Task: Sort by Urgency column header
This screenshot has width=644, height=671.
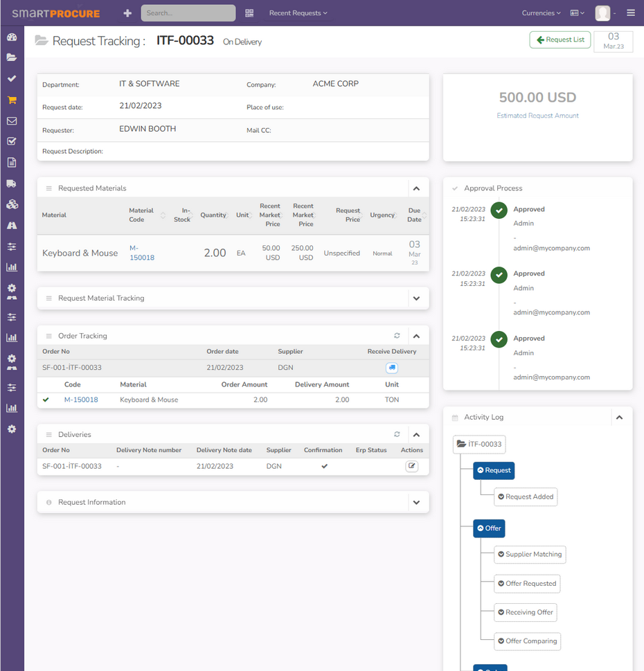Action: click(x=384, y=215)
